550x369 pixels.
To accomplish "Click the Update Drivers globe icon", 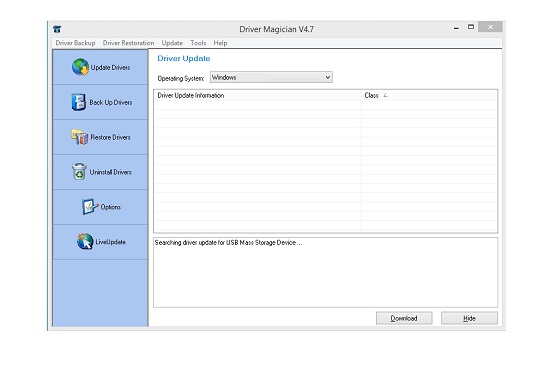I will (80, 67).
